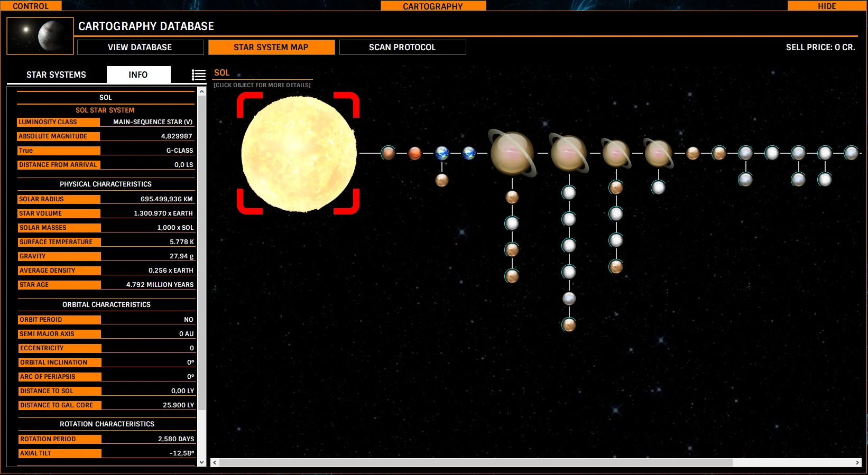This screenshot has height=475, width=868.
Task: Click the orange 'SOL' map heading
Action: (x=221, y=73)
